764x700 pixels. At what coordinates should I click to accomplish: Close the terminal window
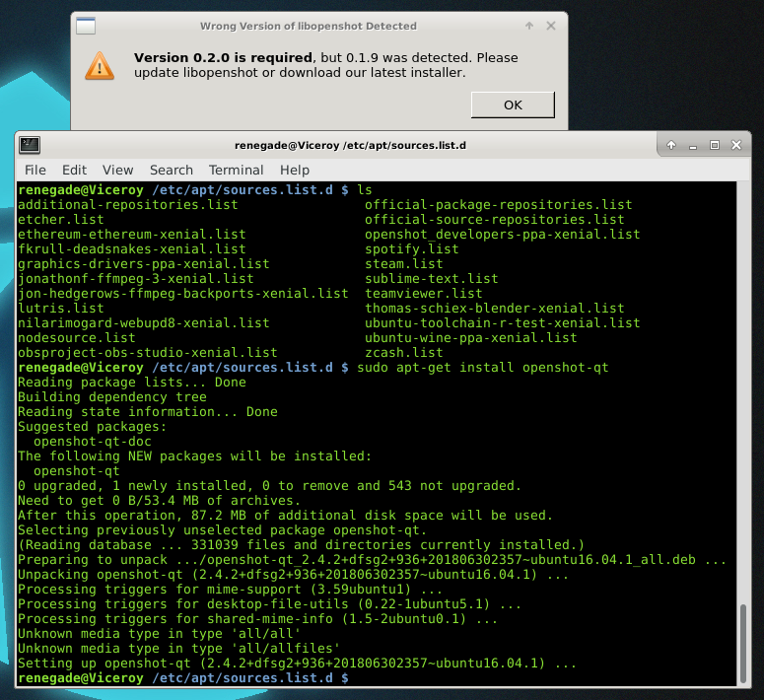[736, 145]
